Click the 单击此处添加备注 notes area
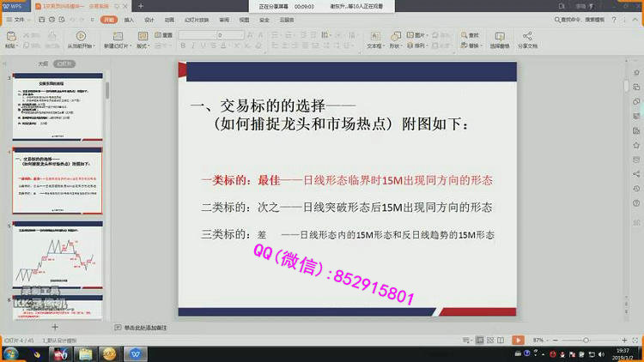Image resolution: width=644 pixels, height=362 pixels. click(x=144, y=328)
